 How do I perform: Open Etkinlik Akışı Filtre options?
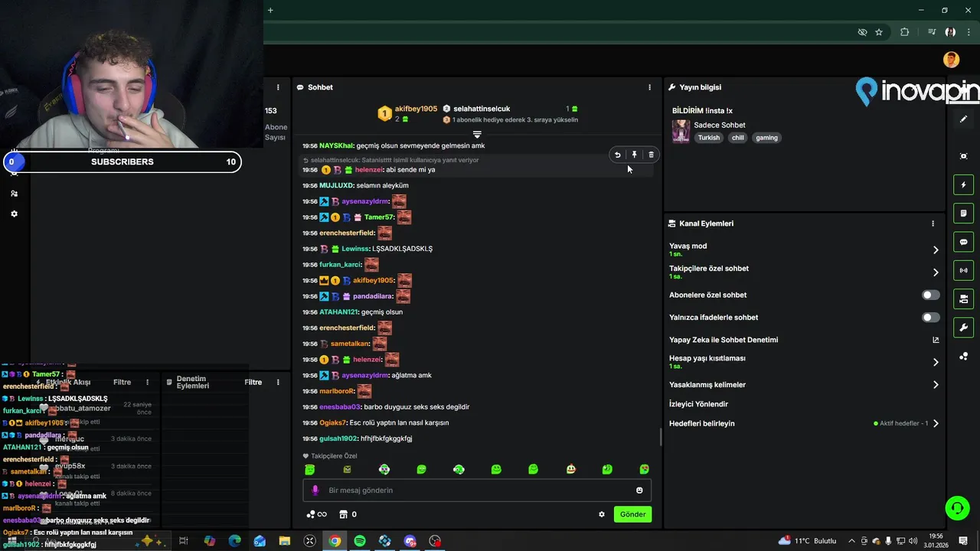click(122, 382)
